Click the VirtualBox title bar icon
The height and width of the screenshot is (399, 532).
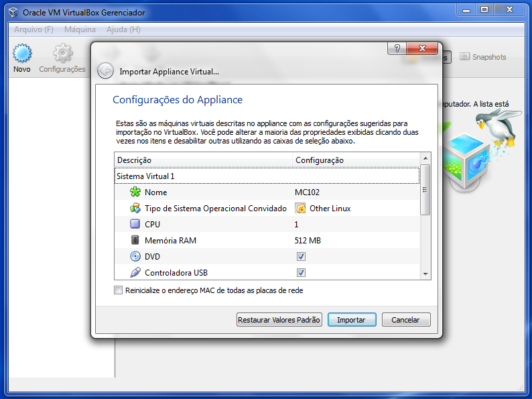(13, 13)
